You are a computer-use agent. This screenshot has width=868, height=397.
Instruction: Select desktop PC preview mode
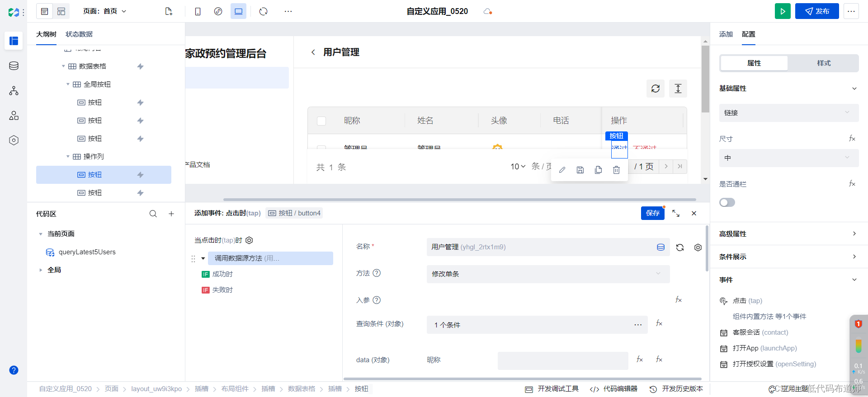coord(238,11)
